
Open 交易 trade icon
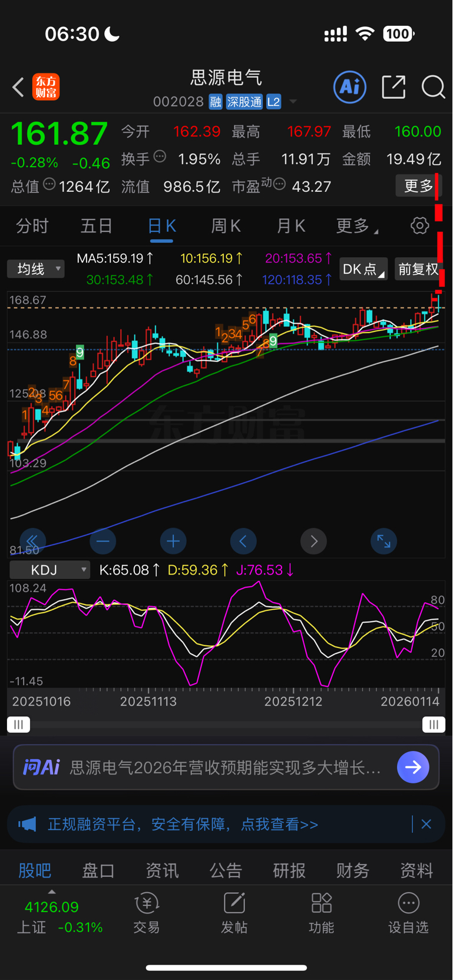click(x=147, y=913)
